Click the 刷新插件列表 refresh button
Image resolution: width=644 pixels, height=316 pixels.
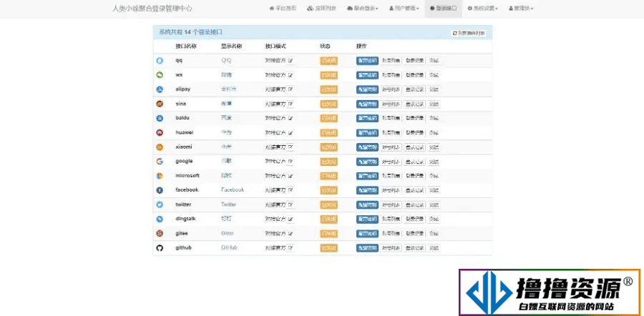click(469, 33)
